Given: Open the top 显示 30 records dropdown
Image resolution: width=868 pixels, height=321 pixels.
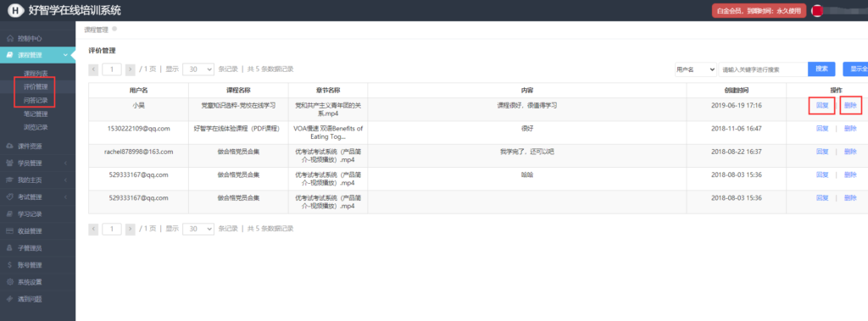Looking at the screenshot, I should 198,69.
